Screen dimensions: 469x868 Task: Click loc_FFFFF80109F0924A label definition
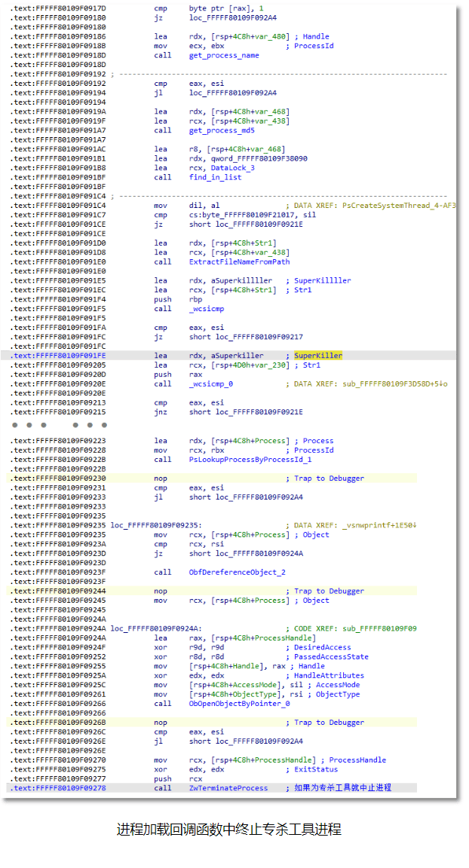[156, 629]
